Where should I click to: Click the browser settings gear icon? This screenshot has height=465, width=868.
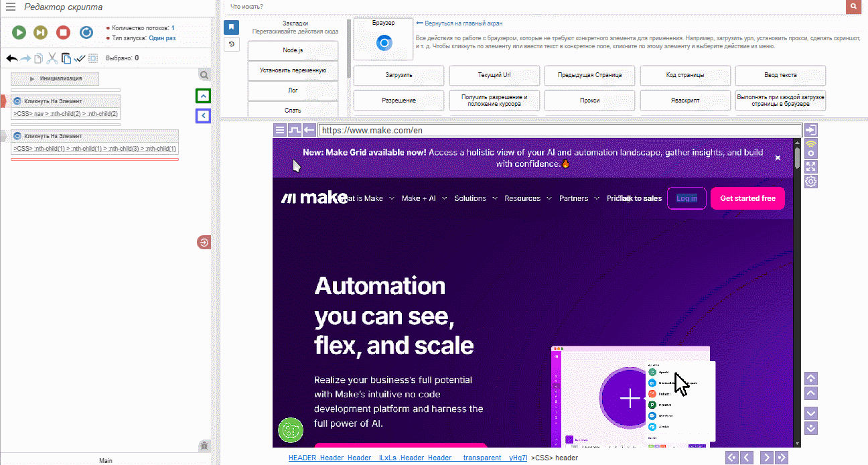pyautogui.click(x=811, y=182)
